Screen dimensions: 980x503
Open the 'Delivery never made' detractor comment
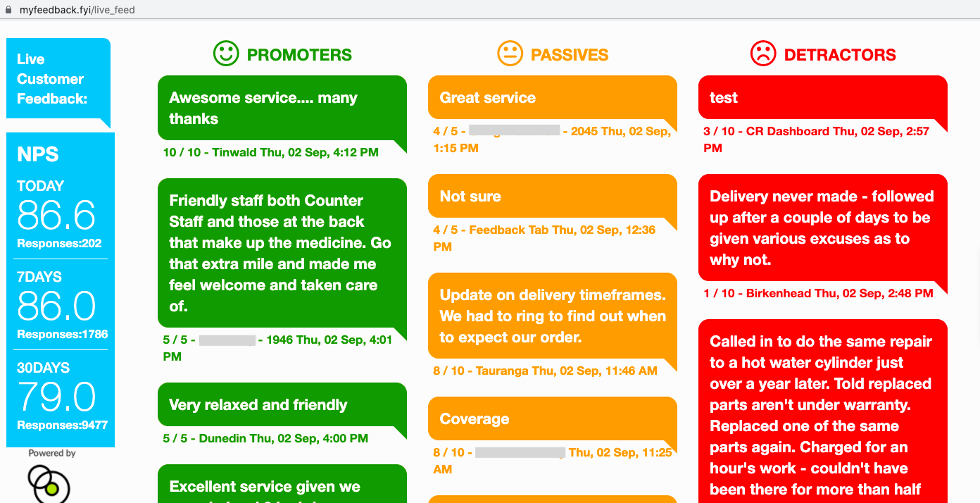823,228
